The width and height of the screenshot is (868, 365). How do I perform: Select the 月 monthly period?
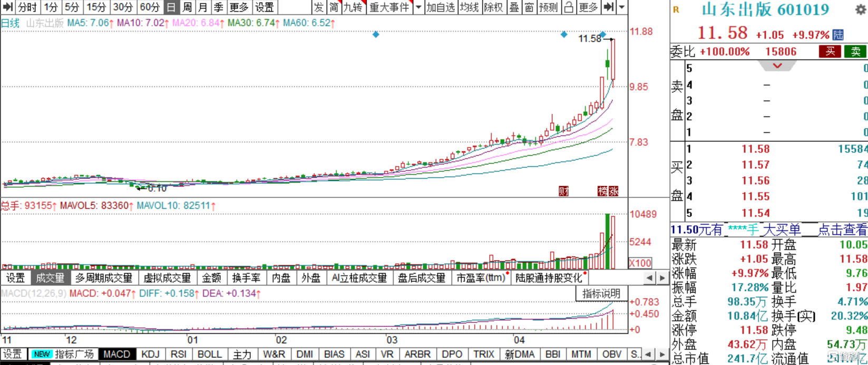pyautogui.click(x=203, y=7)
